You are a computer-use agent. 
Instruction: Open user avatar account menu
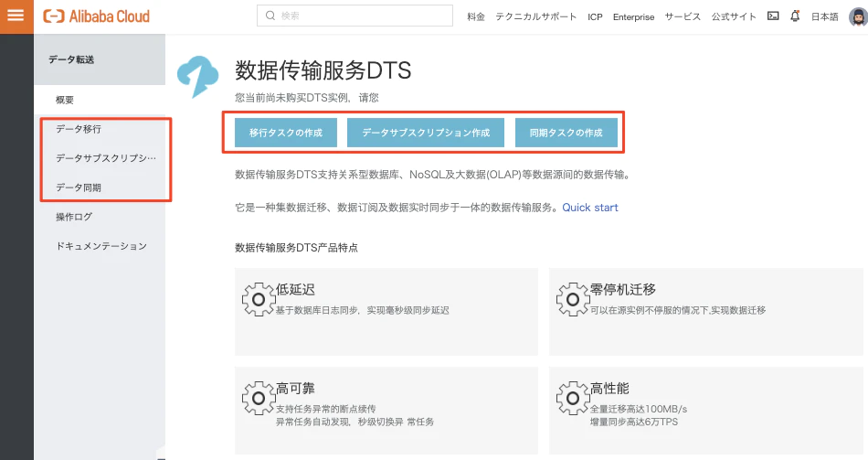[859, 16]
